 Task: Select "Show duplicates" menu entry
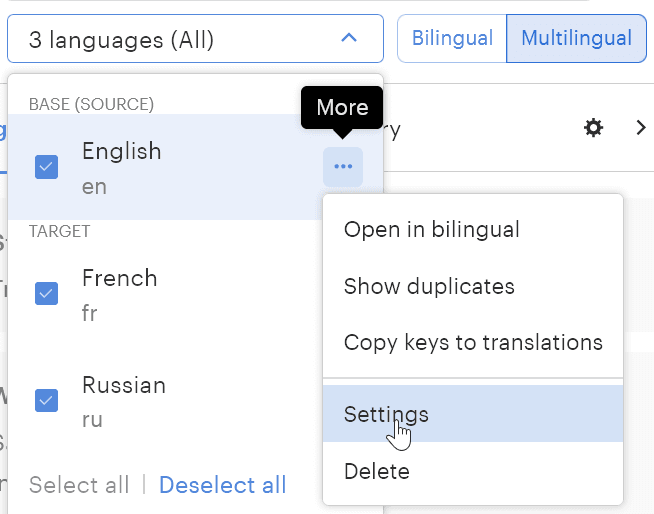[429, 287]
